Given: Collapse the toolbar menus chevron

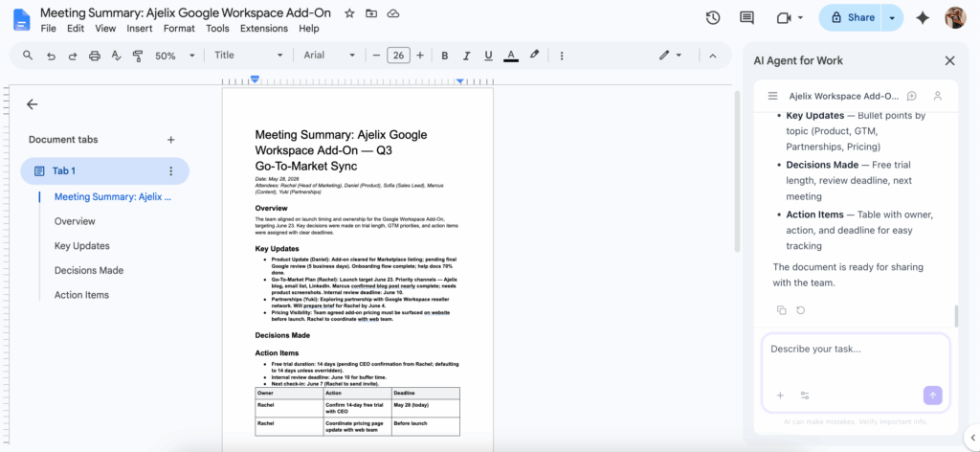Looking at the screenshot, I should (712, 56).
